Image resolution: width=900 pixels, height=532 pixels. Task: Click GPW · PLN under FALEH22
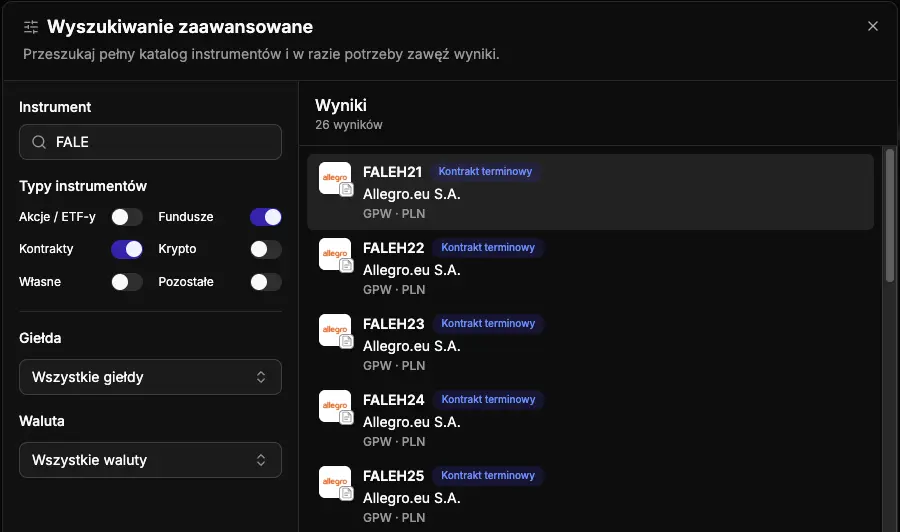pyautogui.click(x=394, y=290)
